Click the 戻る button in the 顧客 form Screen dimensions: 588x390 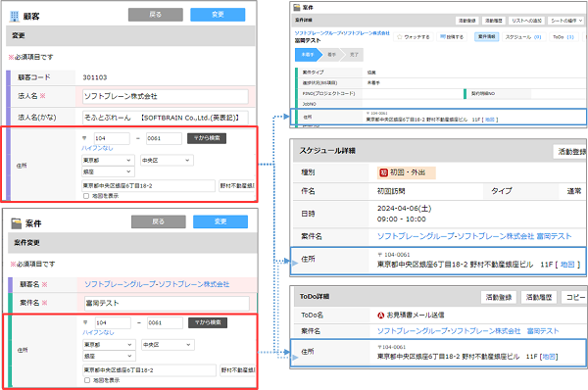pos(156,15)
